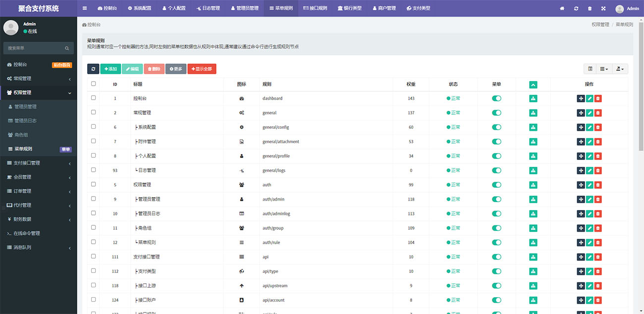Click delete icon for 菜单规则 row
This screenshot has width=644, height=314.
pyautogui.click(x=598, y=243)
